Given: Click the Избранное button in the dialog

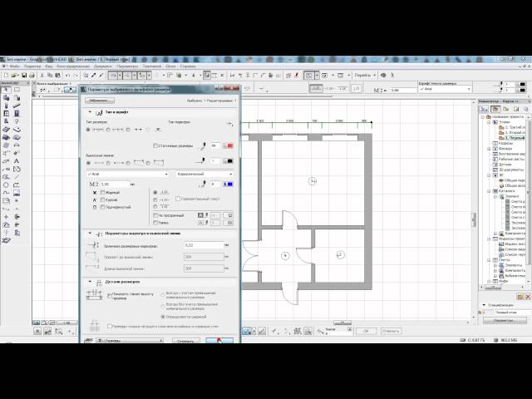Looking at the screenshot, I should [x=100, y=101].
